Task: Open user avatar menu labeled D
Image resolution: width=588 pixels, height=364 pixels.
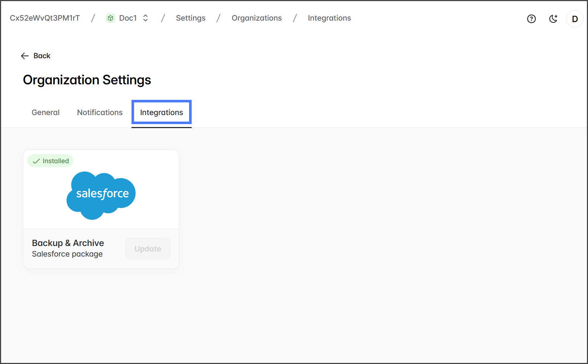Action: [x=575, y=19]
